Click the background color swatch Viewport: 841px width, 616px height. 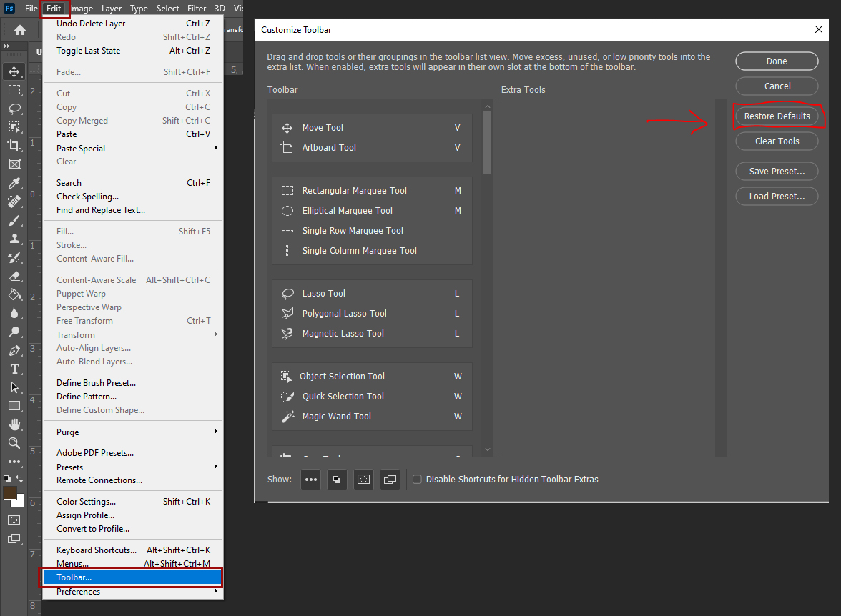20,502
